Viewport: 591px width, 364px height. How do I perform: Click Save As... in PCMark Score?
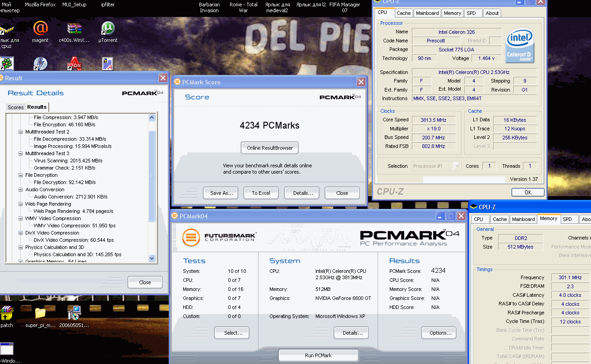[221, 193]
